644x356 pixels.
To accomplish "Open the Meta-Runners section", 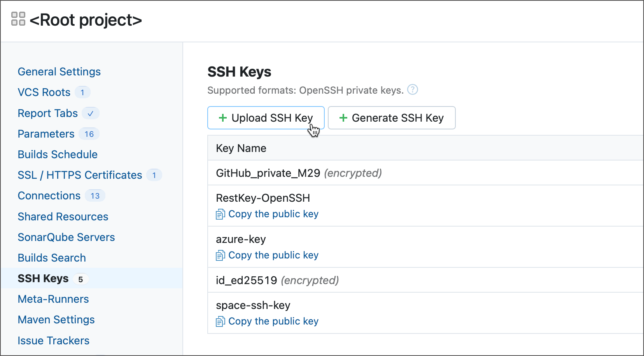I will [53, 299].
